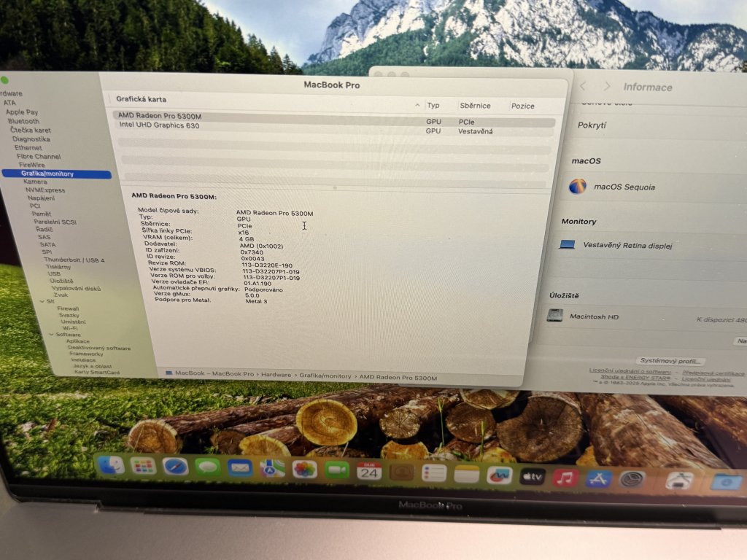Screen dimensions: 747x560
Task: Select Apple Pay in the sidebar
Action: pyautogui.click(x=22, y=112)
